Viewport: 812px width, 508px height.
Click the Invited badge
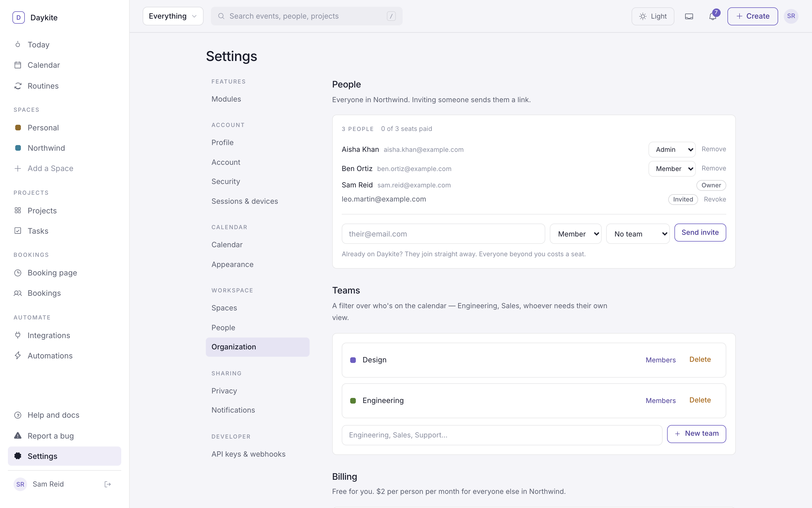click(683, 199)
